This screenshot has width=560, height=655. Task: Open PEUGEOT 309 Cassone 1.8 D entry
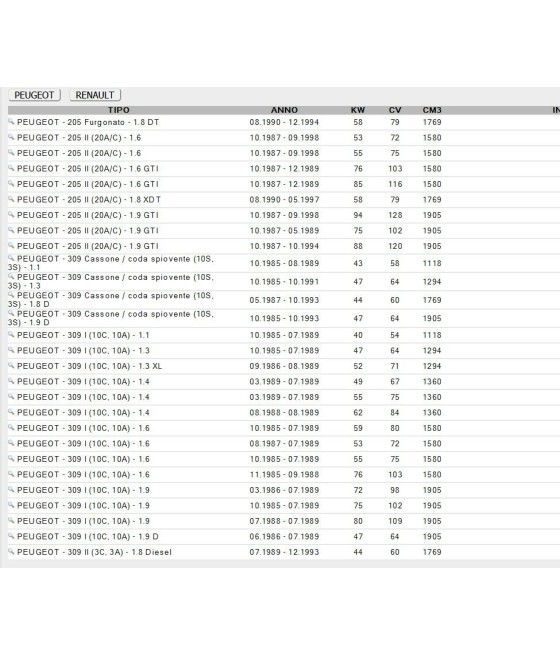click(x=284, y=300)
